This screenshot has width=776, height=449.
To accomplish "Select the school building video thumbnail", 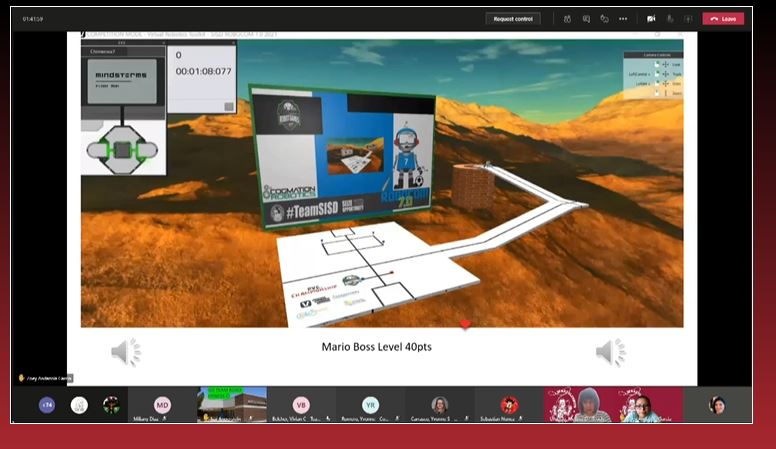I will [x=232, y=404].
